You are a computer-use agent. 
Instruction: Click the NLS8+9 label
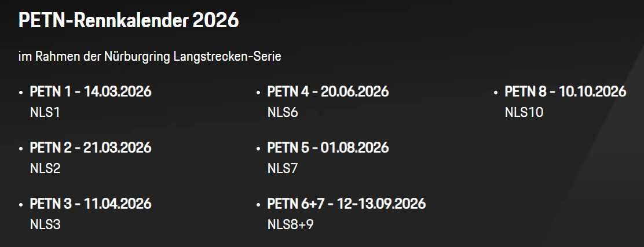point(290,224)
